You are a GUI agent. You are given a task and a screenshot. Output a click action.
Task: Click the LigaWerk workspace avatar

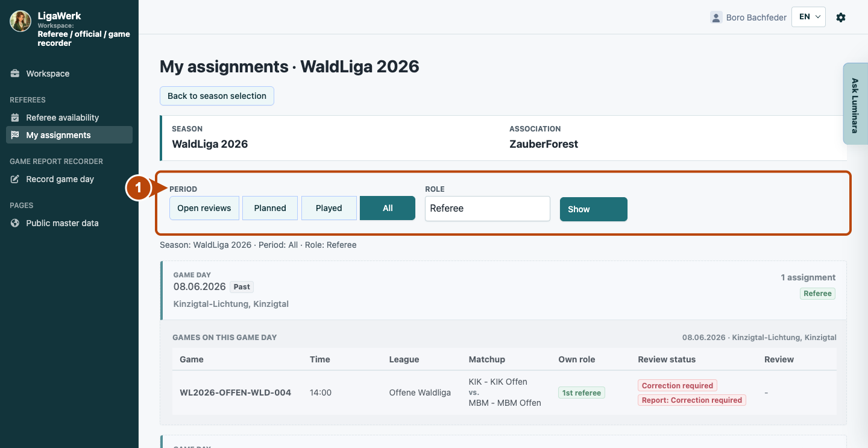pos(20,21)
